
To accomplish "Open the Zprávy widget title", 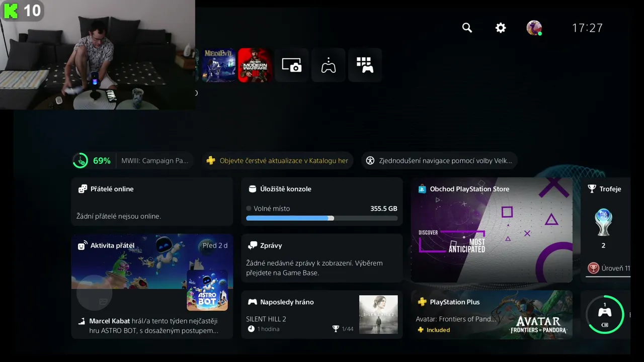I will click(271, 246).
